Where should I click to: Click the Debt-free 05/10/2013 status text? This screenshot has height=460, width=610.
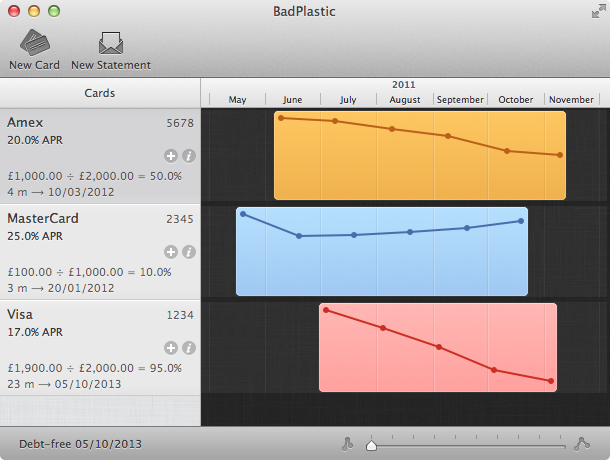pyautogui.click(x=81, y=444)
